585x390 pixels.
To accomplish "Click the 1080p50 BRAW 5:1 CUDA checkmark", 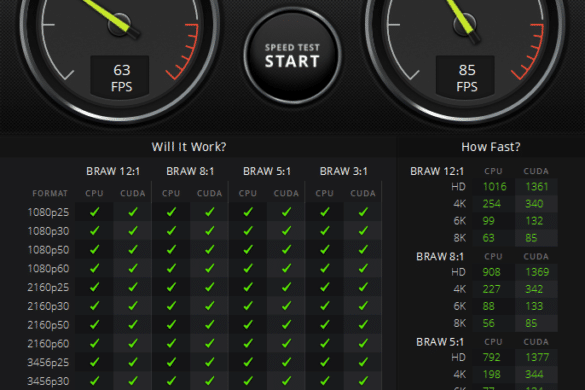I will pos(286,249).
